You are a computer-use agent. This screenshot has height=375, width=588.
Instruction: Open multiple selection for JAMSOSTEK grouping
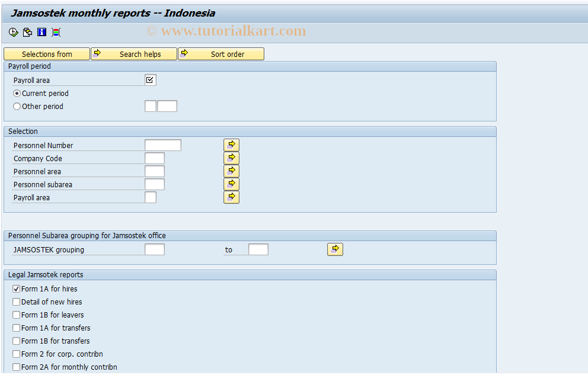(x=335, y=249)
